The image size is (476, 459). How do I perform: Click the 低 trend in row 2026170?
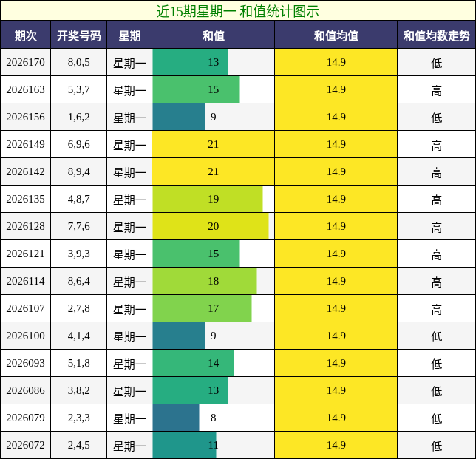437,63
